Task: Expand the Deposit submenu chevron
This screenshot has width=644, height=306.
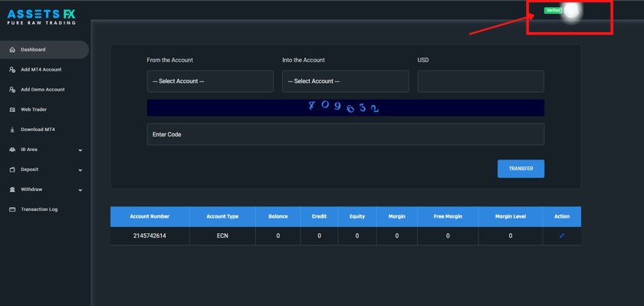Action: (x=80, y=170)
